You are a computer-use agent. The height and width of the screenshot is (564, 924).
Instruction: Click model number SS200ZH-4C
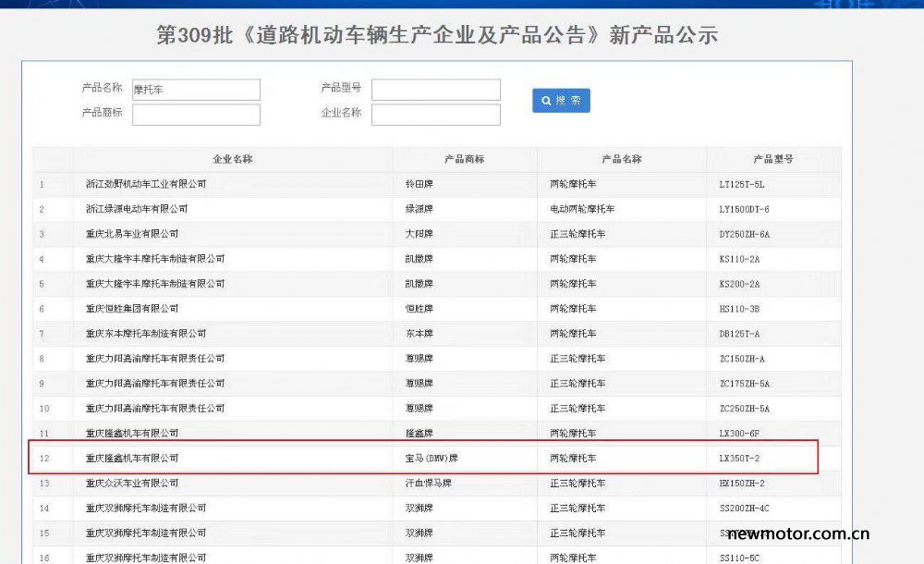pos(744,508)
